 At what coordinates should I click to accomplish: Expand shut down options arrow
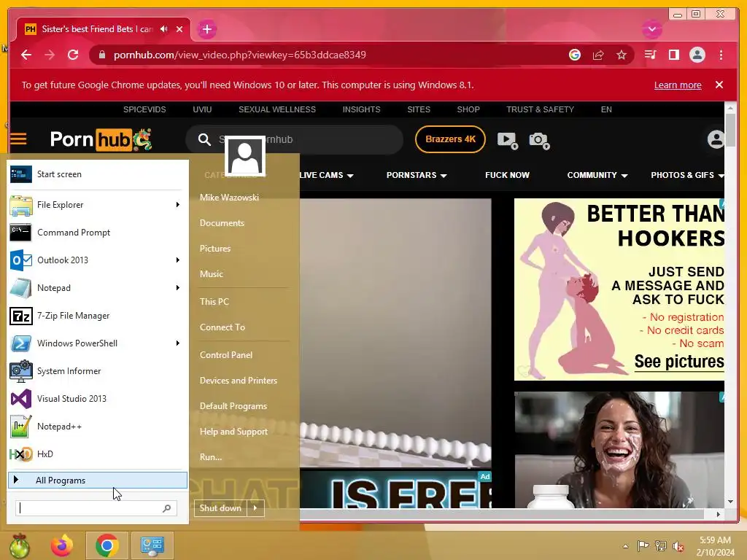pos(256,508)
